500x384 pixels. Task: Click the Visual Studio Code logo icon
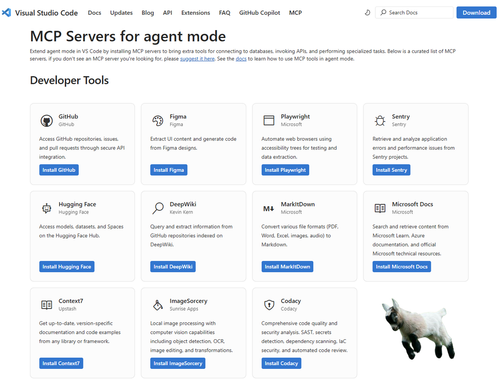pyautogui.click(x=6, y=13)
